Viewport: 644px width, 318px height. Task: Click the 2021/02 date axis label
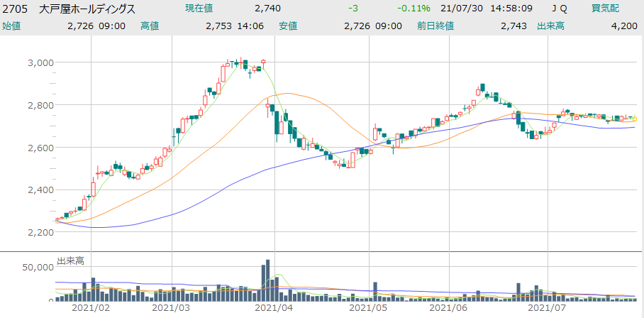click(91, 309)
